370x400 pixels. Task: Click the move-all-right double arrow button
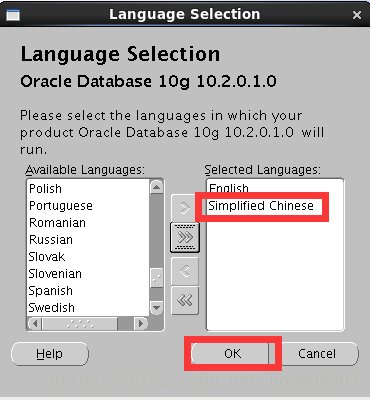pos(185,237)
